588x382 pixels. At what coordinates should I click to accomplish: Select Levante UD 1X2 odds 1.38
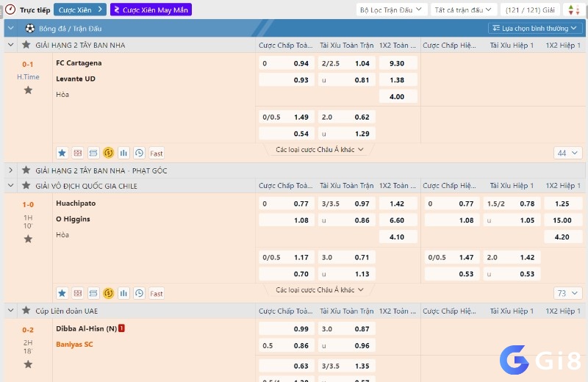tap(398, 80)
